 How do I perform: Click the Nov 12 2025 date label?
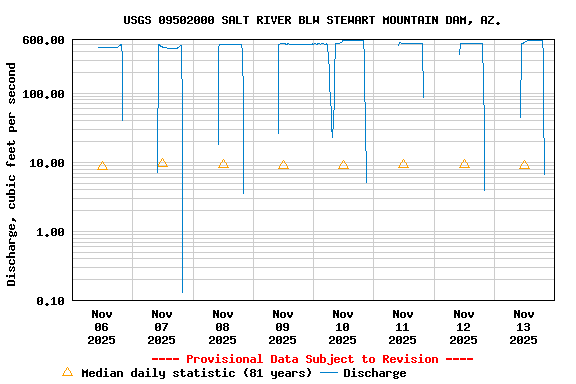point(463,327)
